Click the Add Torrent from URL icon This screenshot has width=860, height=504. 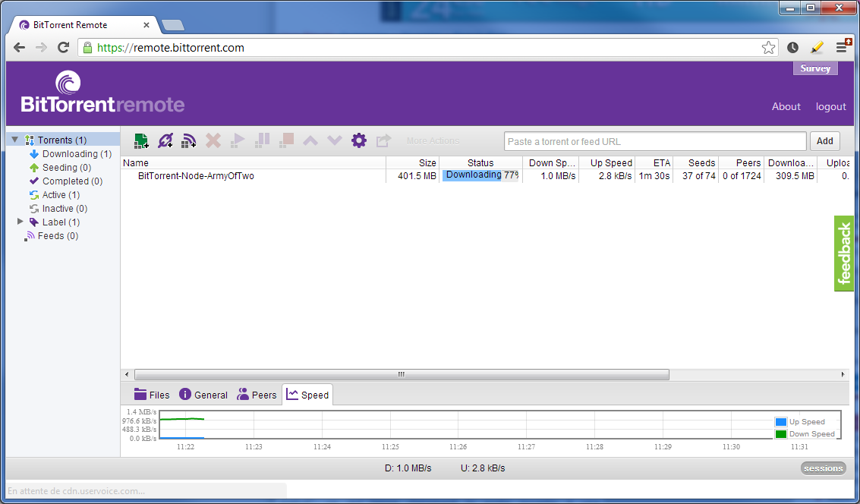(165, 140)
